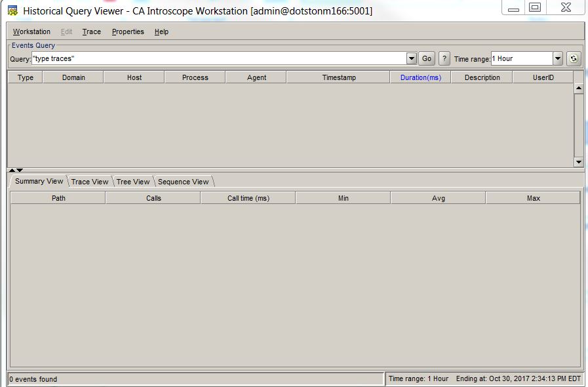
Task: Click the Go button to run query
Action: tap(426, 58)
